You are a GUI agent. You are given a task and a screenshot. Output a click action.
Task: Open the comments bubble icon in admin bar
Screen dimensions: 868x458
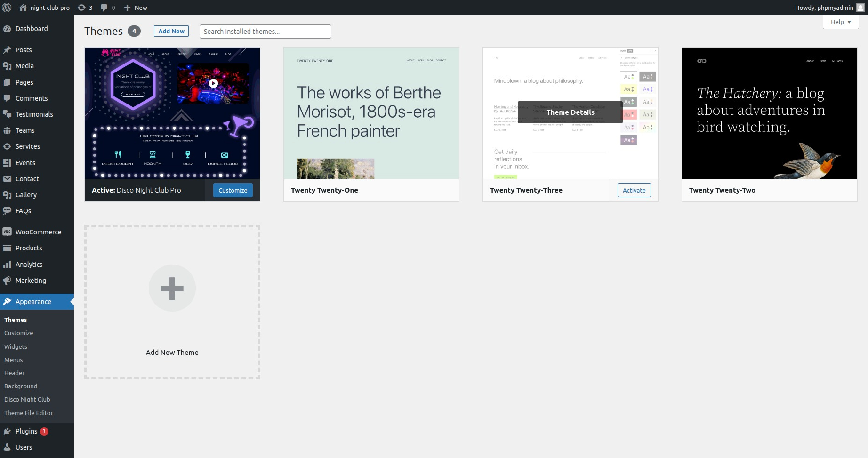coord(104,8)
